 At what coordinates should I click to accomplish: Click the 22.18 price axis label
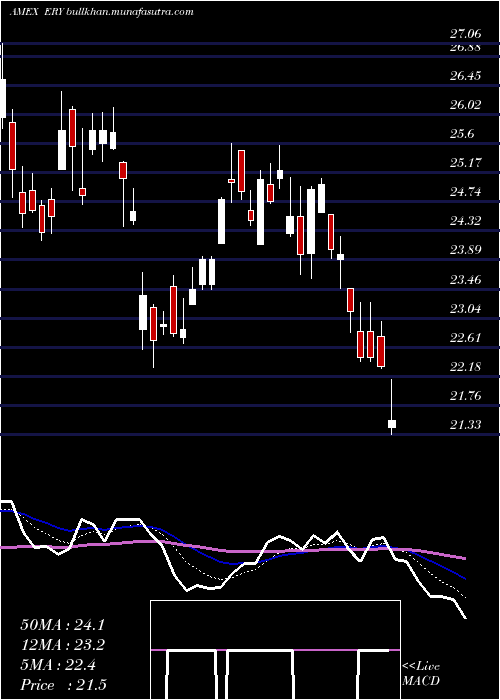click(x=465, y=367)
